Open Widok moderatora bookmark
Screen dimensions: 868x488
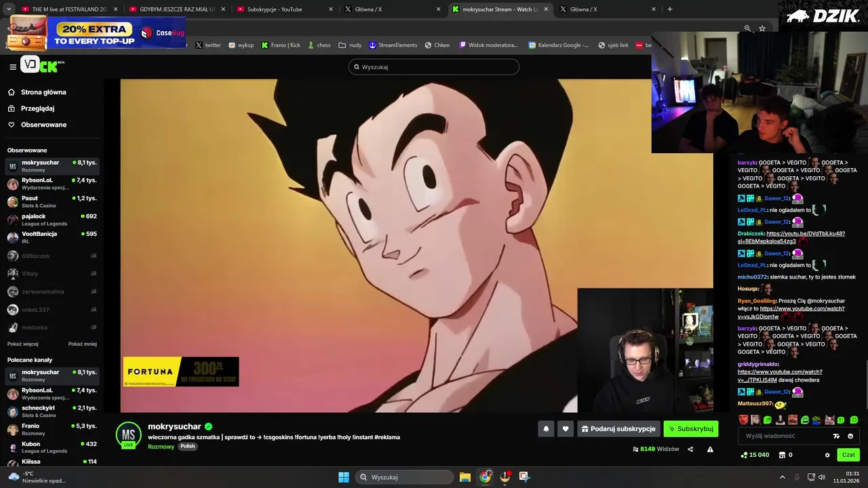(x=488, y=45)
